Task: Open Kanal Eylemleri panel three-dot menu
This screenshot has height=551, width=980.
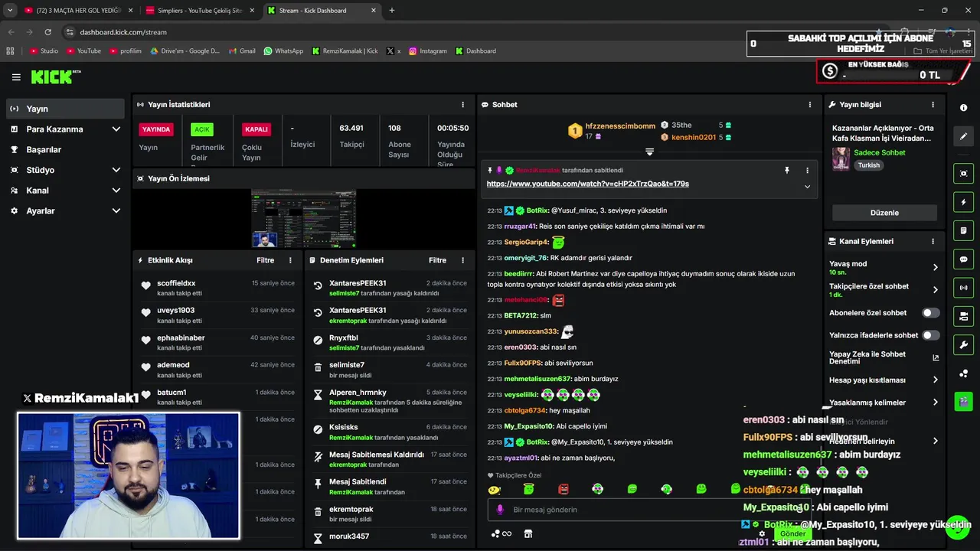Action: pos(933,241)
